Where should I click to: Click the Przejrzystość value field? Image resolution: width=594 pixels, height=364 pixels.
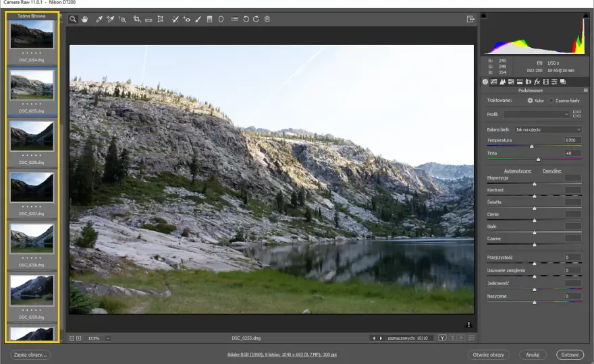click(x=573, y=257)
